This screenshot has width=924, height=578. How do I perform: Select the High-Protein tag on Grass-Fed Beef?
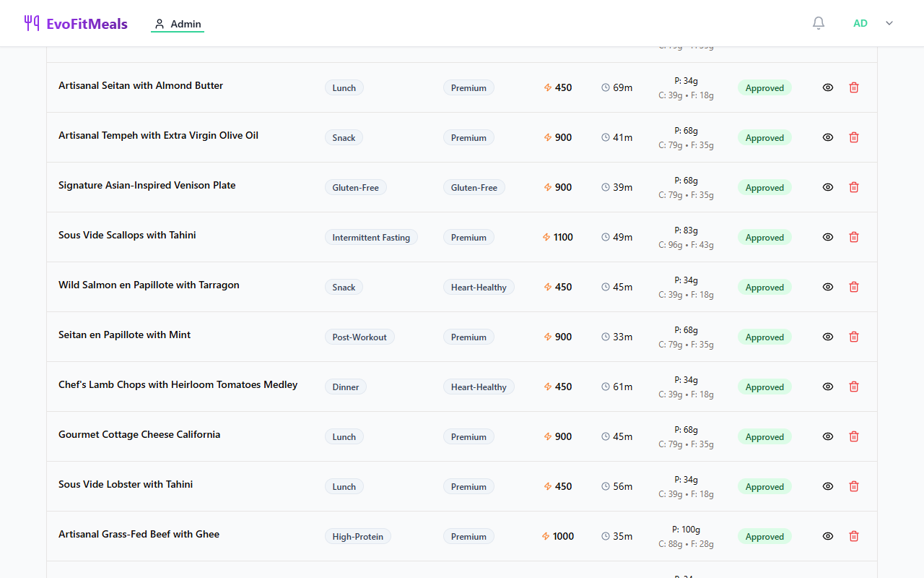tap(357, 537)
